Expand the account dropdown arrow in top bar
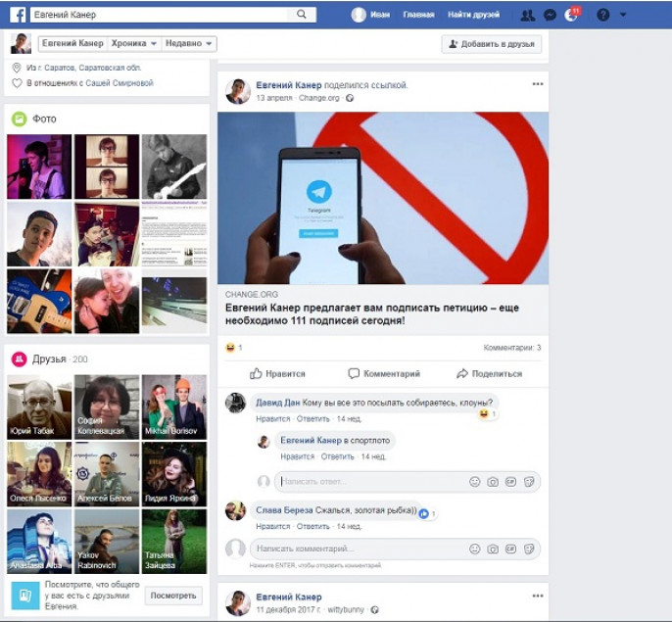 click(623, 15)
